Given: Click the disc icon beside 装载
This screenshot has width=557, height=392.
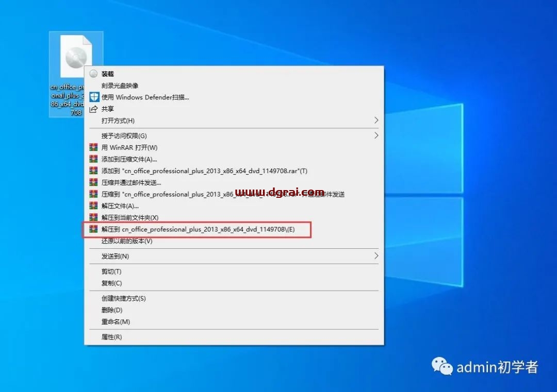Looking at the screenshot, I should 93,74.
